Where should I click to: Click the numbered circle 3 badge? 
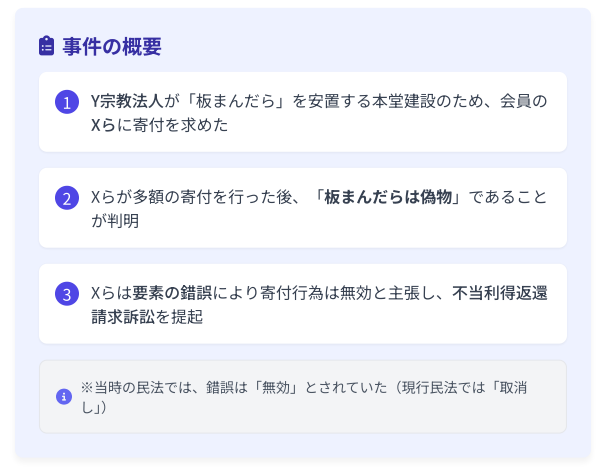tap(67, 294)
